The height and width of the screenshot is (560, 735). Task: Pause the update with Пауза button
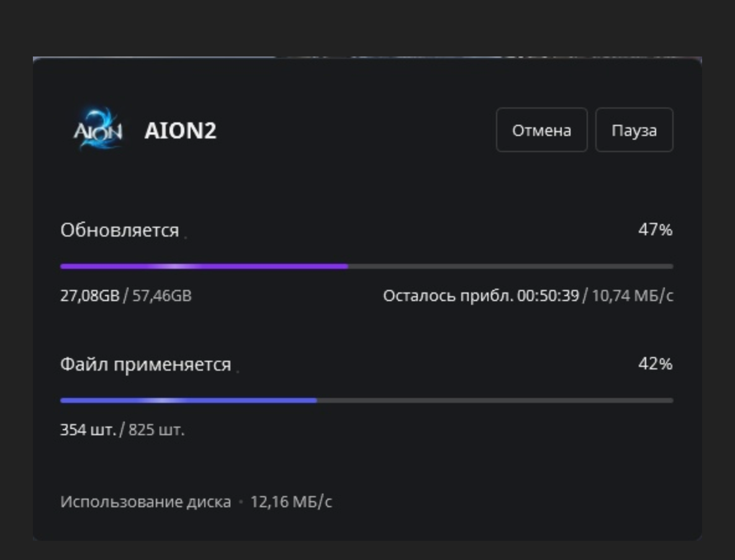634,130
